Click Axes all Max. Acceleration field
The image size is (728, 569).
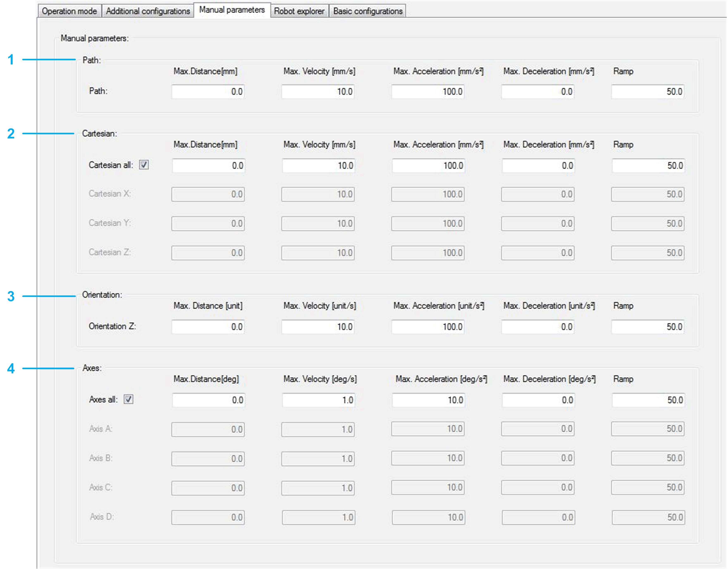(428, 400)
